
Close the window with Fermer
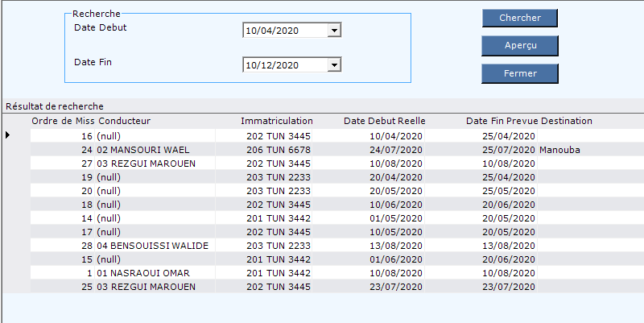point(519,73)
